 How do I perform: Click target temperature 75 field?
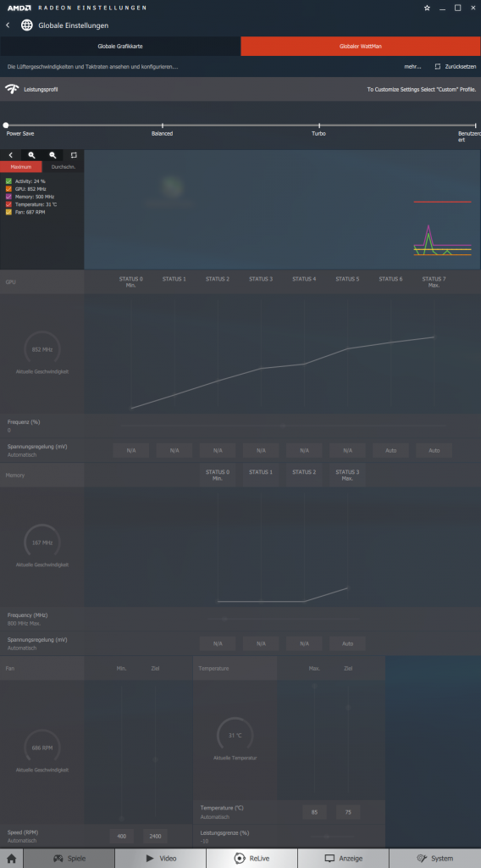(x=348, y=812)
